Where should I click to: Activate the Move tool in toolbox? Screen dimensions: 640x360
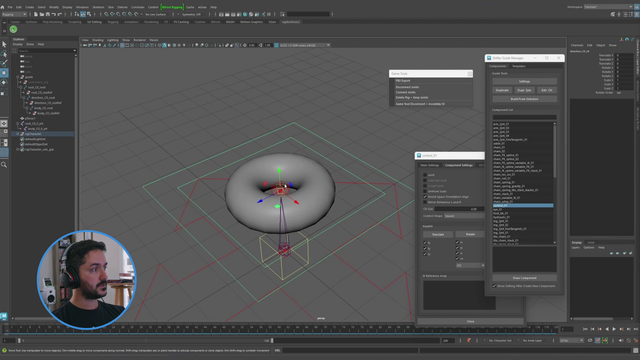(x=4, y=73)
